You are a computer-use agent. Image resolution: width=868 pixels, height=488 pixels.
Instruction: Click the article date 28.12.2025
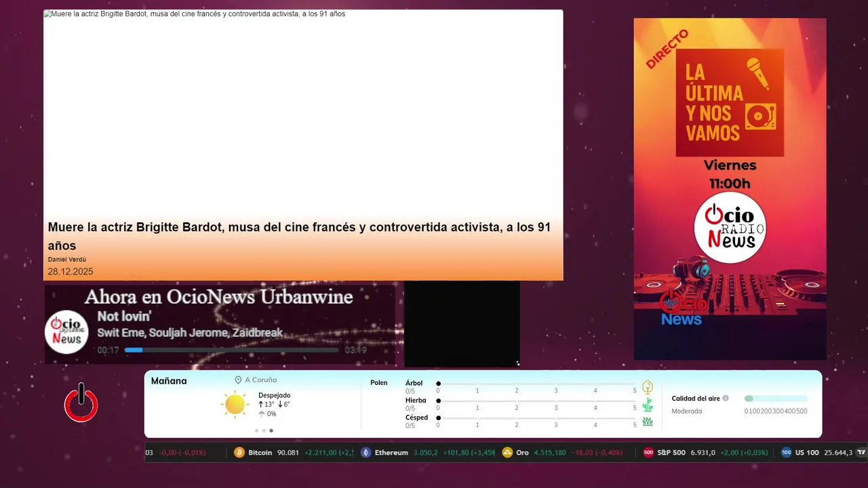click(71, 272)
